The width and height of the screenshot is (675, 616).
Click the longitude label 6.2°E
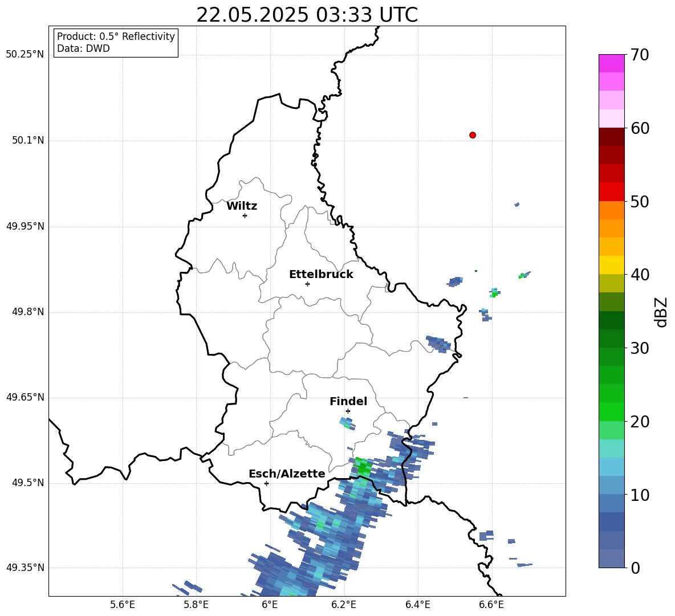coord(344,605)
